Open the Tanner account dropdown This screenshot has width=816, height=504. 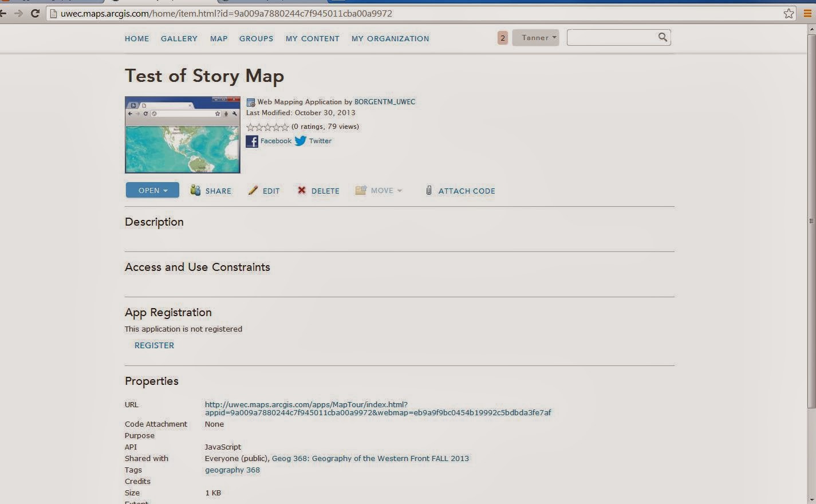point(535,38)
